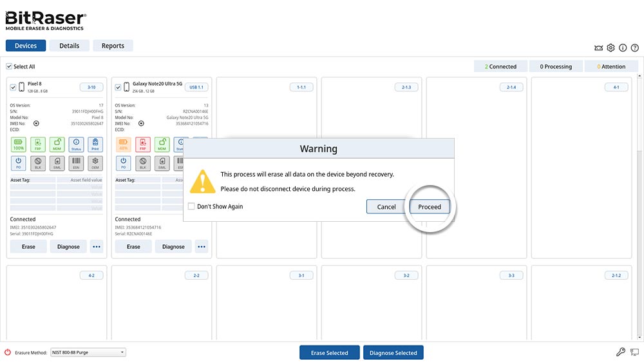The height and width of the screenshot is (363, 644).
Task: Filter by the 0 Attention tab
Action: point(611,66)
